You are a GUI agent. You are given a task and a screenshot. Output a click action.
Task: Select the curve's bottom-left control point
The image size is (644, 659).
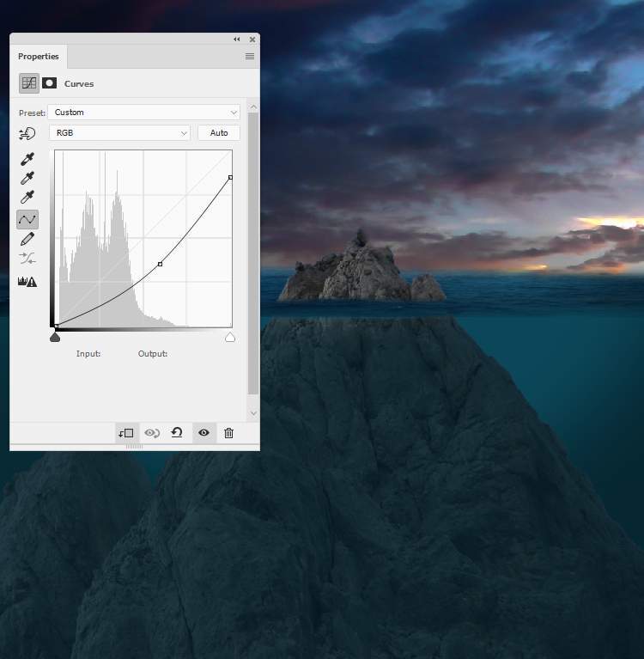point(56,326)
